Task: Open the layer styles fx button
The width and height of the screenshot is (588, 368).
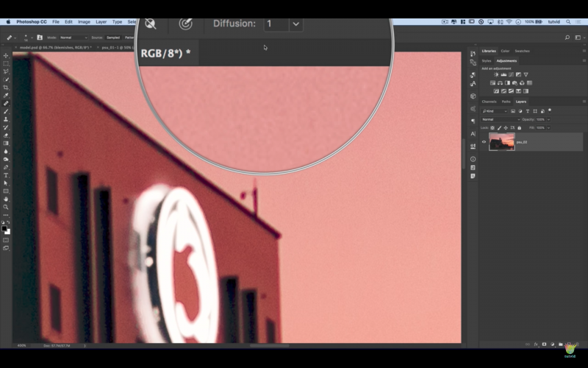Action: tap(536, 344)
